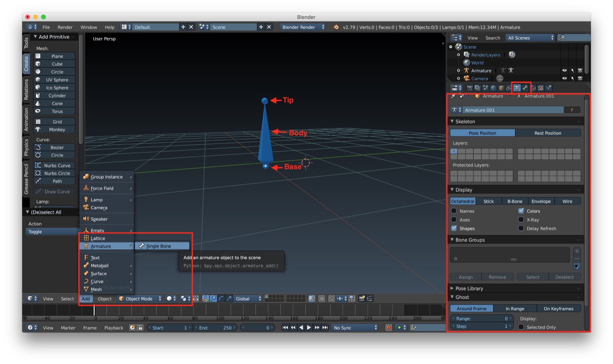Choose Single Bone from Armature submenu
613x364 pixels.
pyautogui.click(x=162, y=246)
